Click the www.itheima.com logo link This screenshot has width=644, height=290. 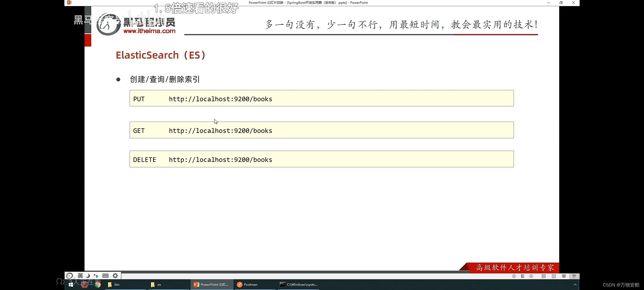149,31
